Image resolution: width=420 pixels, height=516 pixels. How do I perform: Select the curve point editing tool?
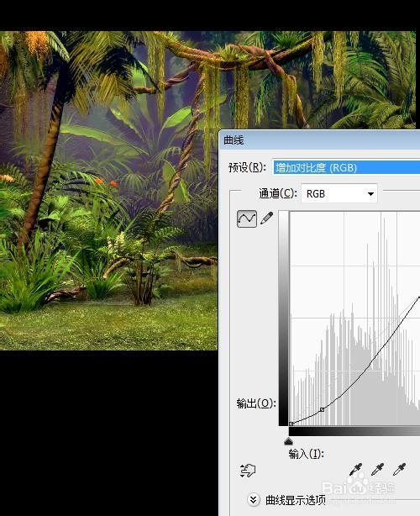point(247,219)
